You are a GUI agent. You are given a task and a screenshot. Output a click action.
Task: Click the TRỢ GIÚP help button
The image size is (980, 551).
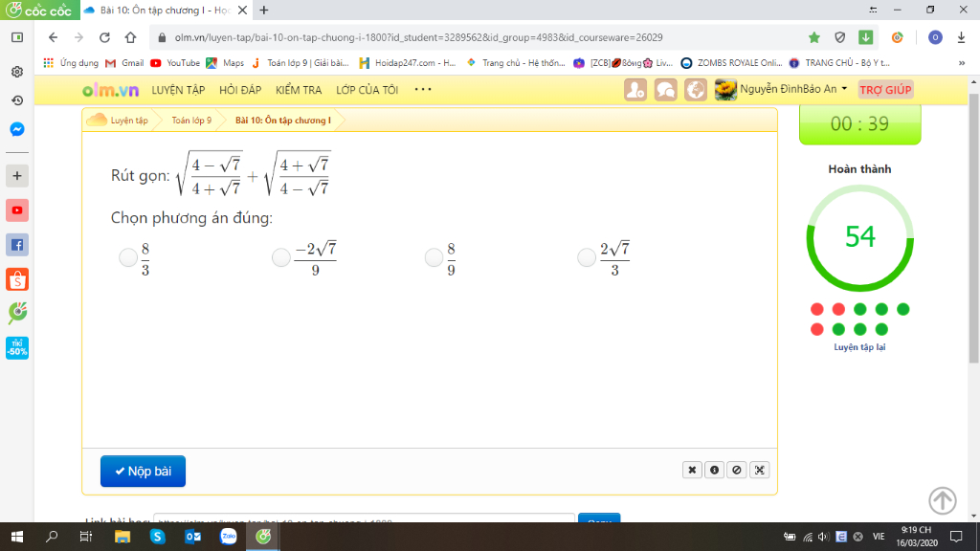click(885, 90)
